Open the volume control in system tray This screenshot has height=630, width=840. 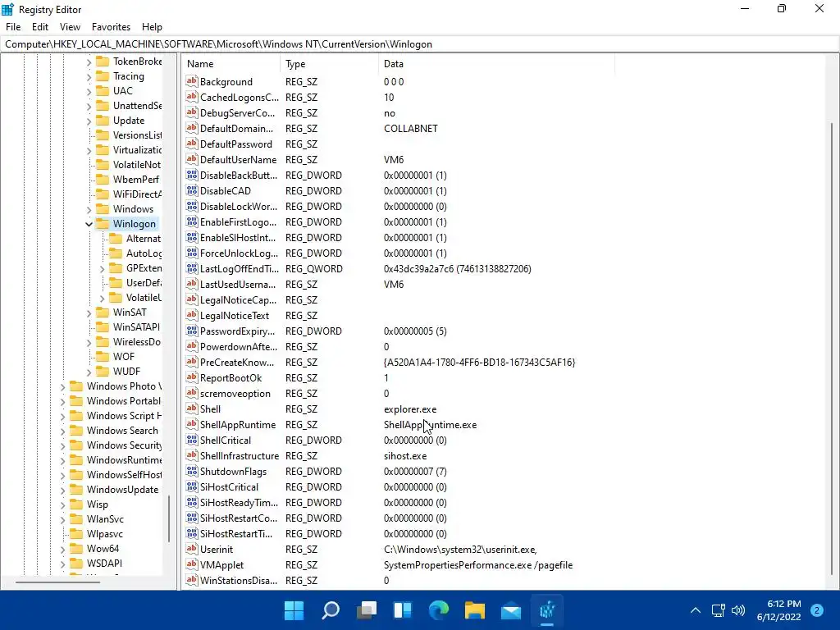pyautogui.click(x=738, y=610)
